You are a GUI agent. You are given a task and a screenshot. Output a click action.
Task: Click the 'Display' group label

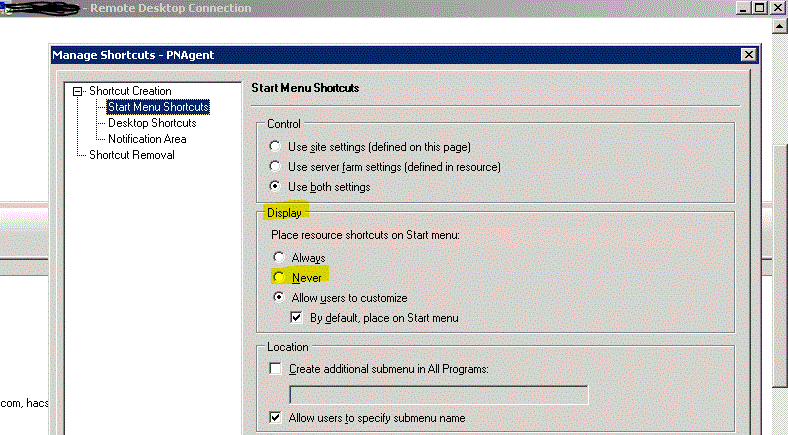pyautogui.click(x=284, y=213)
